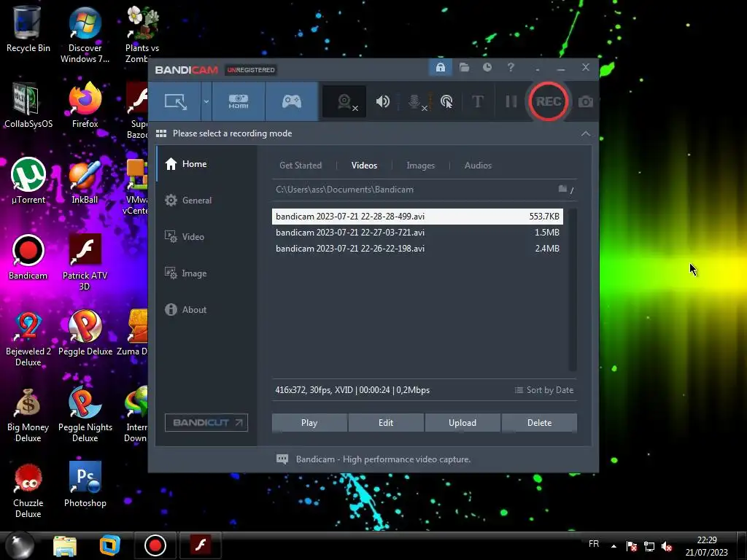Toggle the microphone recording
This screenshot has height=560, width=747.
coord(415,101)
